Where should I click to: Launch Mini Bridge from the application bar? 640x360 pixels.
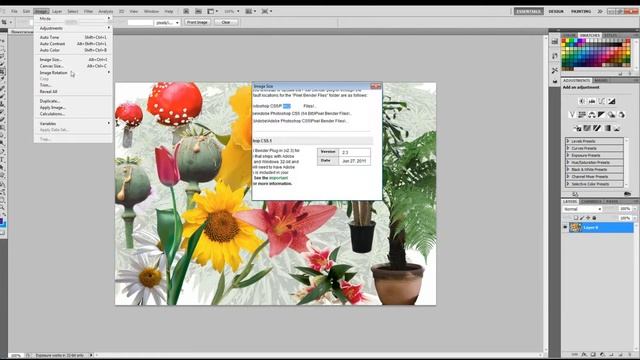coord(198,11)
